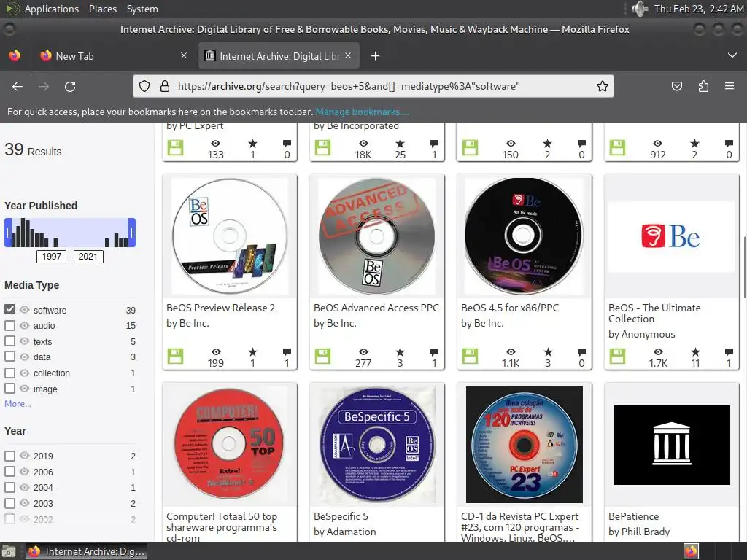Close the Internet Archive tab
747x560 pixels.
coord(348,55)
